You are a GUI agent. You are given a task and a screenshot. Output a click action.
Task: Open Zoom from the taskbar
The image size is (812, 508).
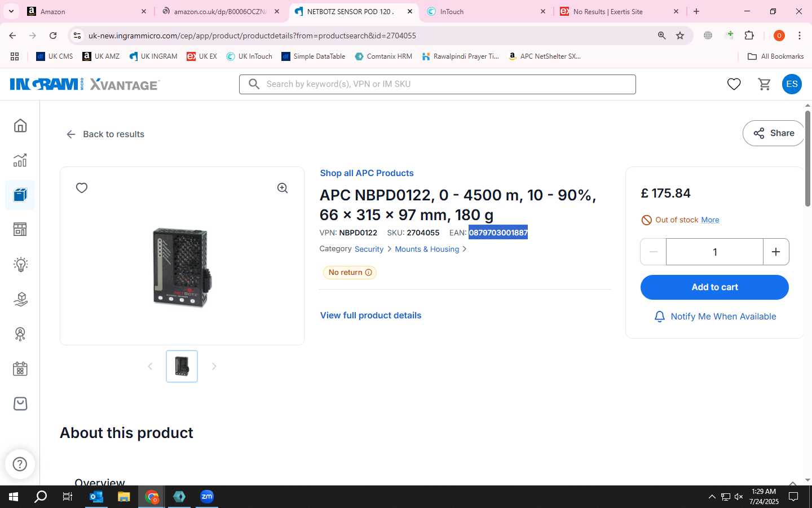tap(207, 497)
